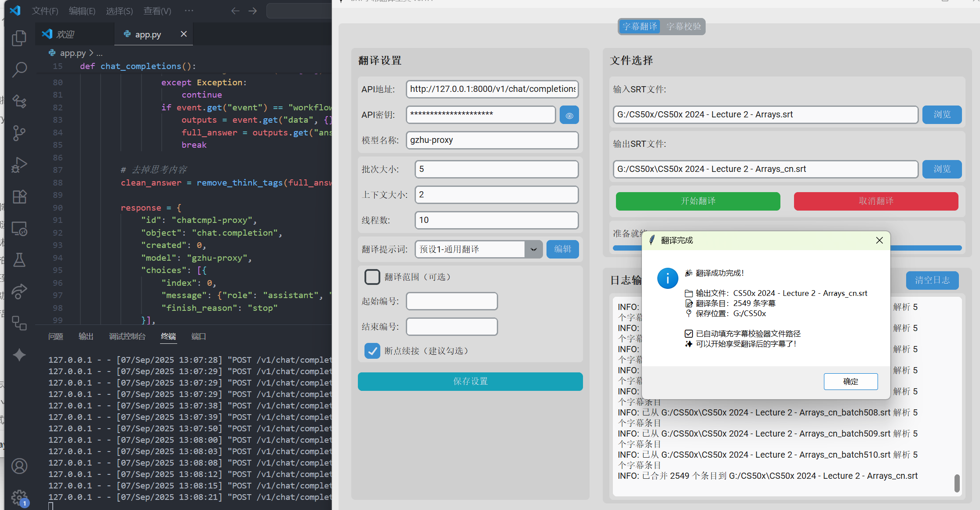
Task: Open the Testing flask icon
Action: 19,260
